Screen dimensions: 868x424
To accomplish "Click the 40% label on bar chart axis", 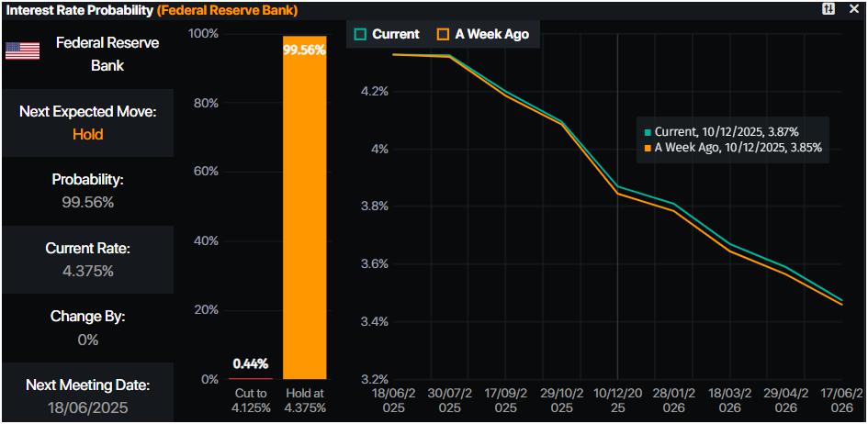I will 207,241.
